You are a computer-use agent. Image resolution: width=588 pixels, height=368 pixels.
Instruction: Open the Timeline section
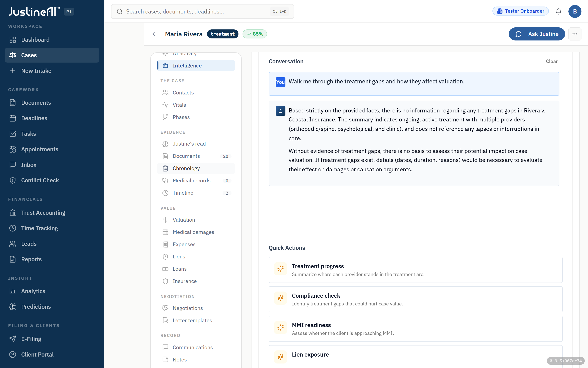(x=196, y=193)
